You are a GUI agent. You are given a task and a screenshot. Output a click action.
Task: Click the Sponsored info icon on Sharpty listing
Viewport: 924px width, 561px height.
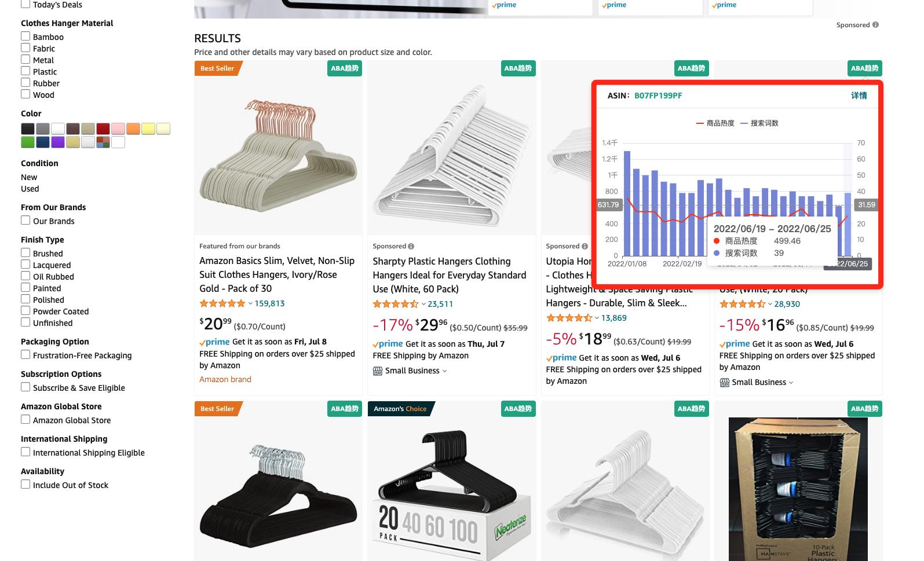pyautogui.click(x=411, y=246)
